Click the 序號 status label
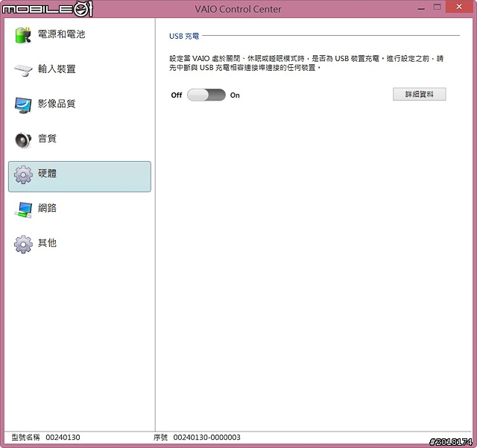The height and width of the screenshot is (448, 477). pyautogui.click(x=161, y=438)
